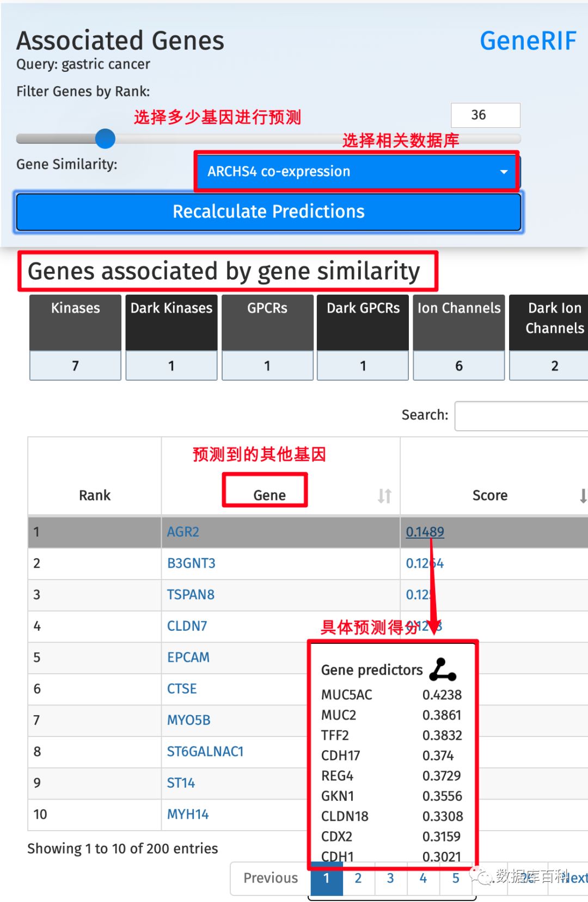Open the ARCHS4 co-expression dropdown
588x902 pixels.
coord(357,172)
